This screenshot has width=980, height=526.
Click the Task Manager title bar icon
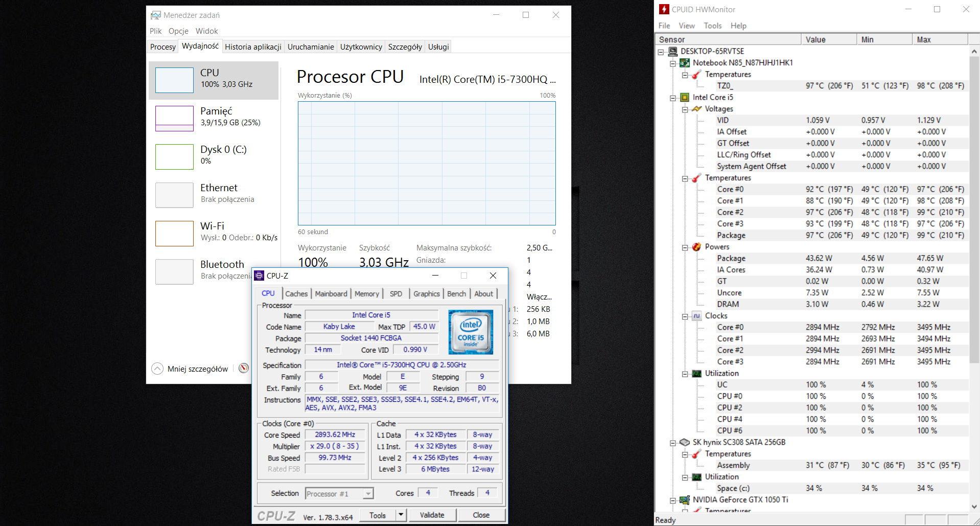coord(156,15)
